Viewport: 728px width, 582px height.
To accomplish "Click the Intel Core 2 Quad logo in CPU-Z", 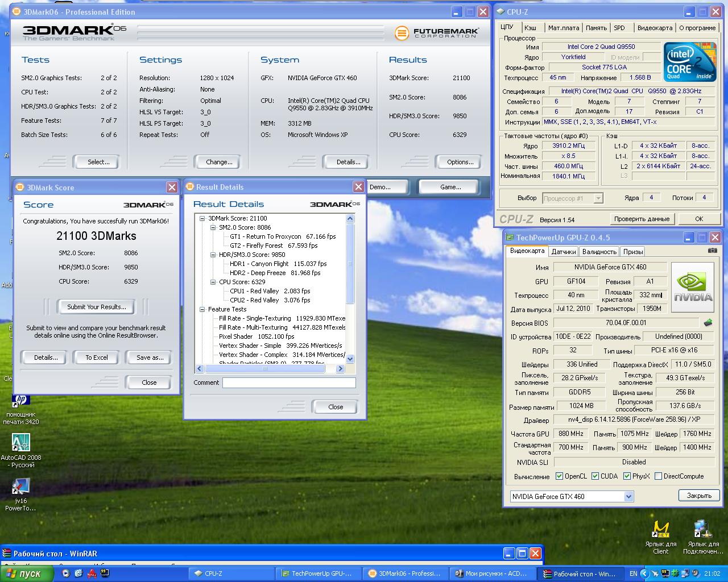I will pos(690,61).
